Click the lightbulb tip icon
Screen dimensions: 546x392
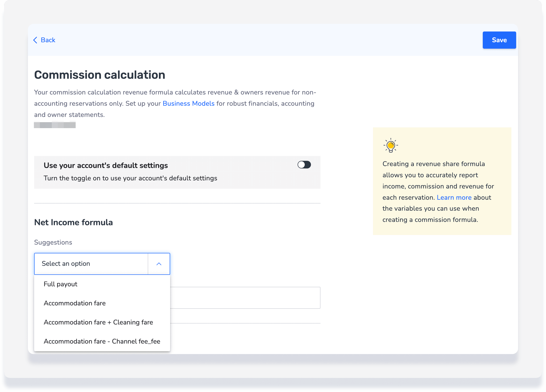(x=390, y=145)
